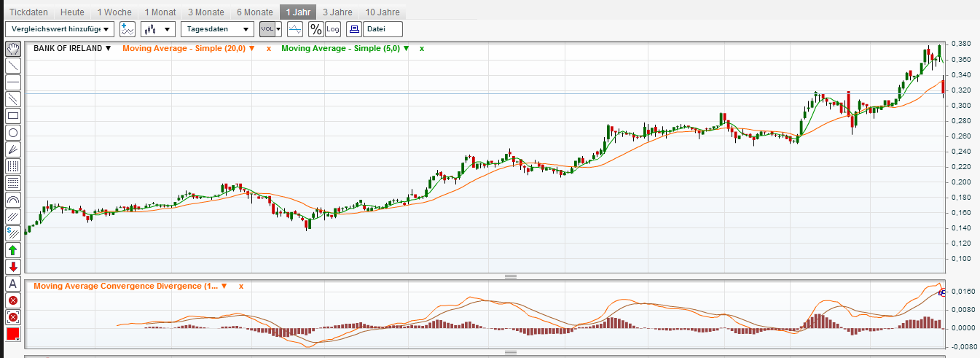Viewport: 980px width, 358px height.
Task: Select the vertical grid lines tool
Action: click(x=13, y=166)
